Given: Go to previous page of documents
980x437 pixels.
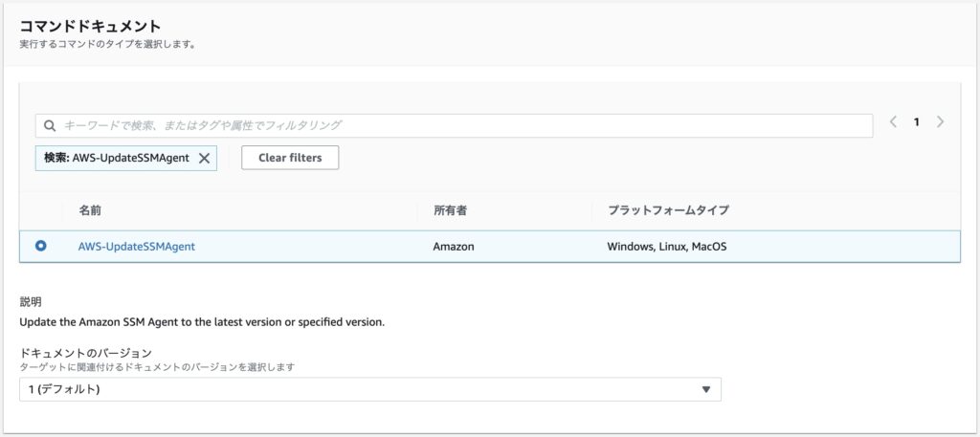Looking at the screenshot, I should [893, 122].
